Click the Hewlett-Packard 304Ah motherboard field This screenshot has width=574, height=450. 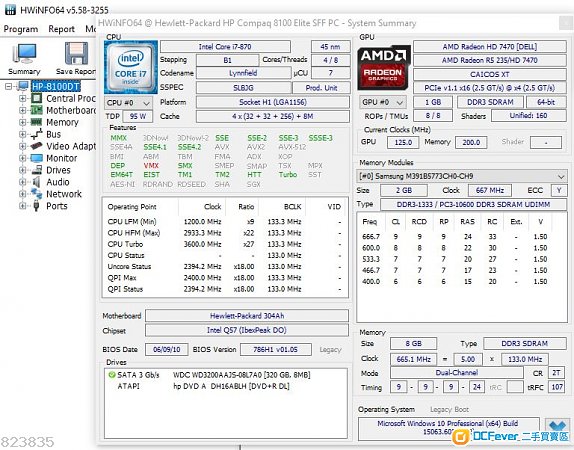click(x=247, y=316)
